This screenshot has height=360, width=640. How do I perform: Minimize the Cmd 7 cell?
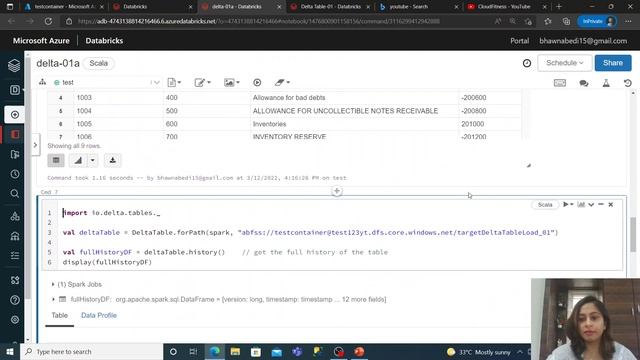[x=601, y=204]
